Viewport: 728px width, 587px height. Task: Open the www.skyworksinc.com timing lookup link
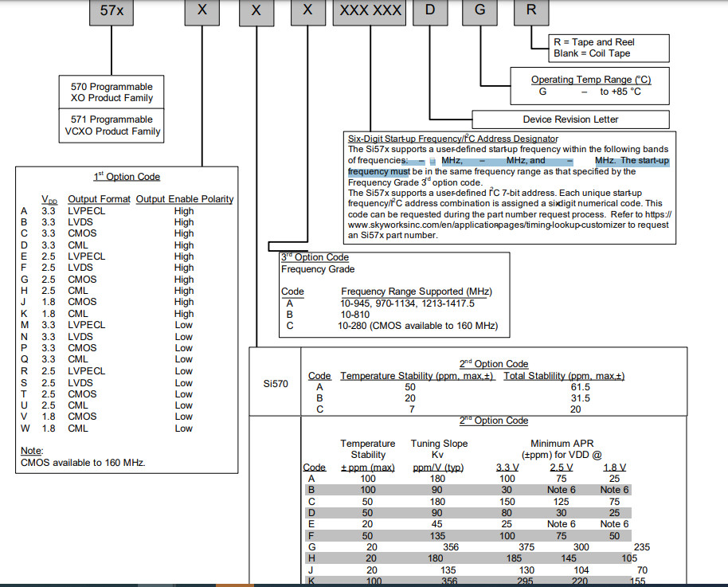click(x=485, y=225)
